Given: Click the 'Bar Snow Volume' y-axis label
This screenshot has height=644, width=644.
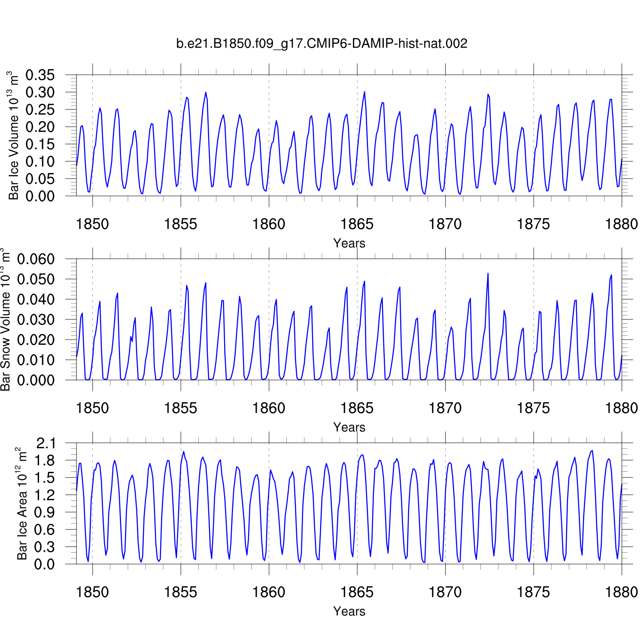Looking at the screenshot, I should click(x=5, y=319).
